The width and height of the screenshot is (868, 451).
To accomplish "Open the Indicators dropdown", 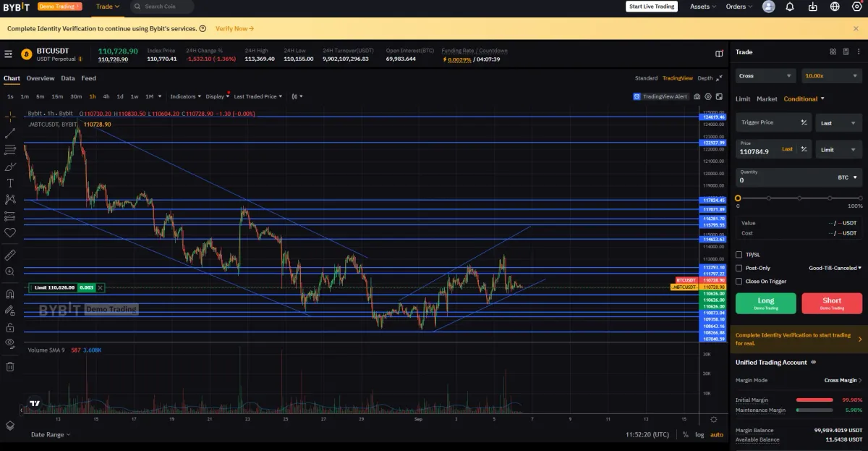I will pos(186,96).
